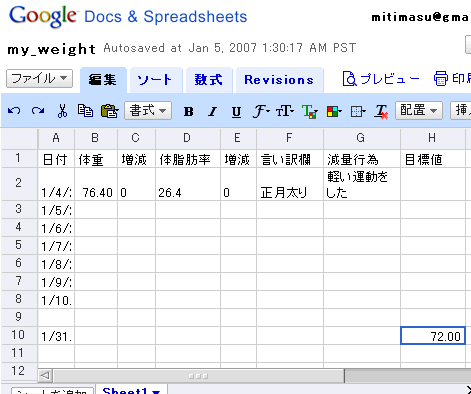Open プレビュー preview link

(x=381, y=79)
